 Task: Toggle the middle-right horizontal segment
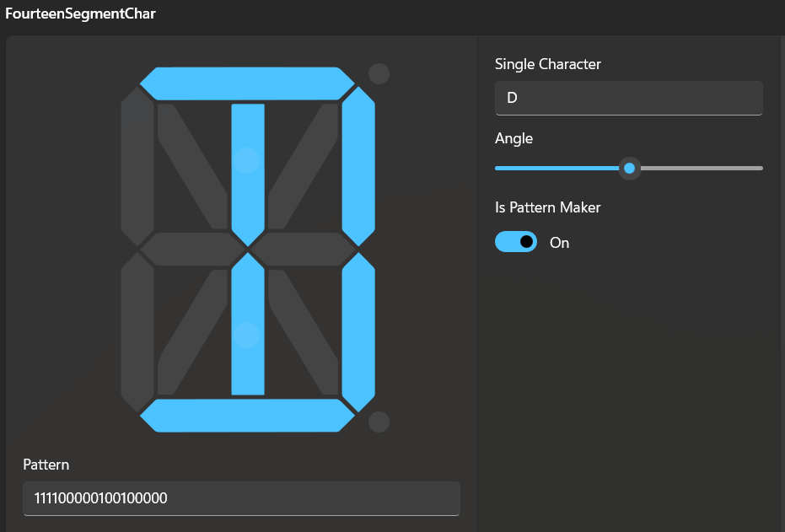click(304, 250)
